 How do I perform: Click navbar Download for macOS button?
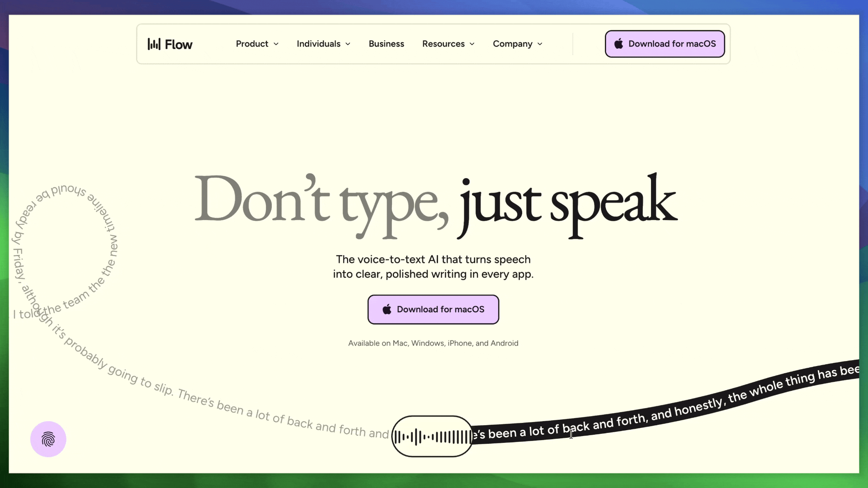click(x=665, y=44)
